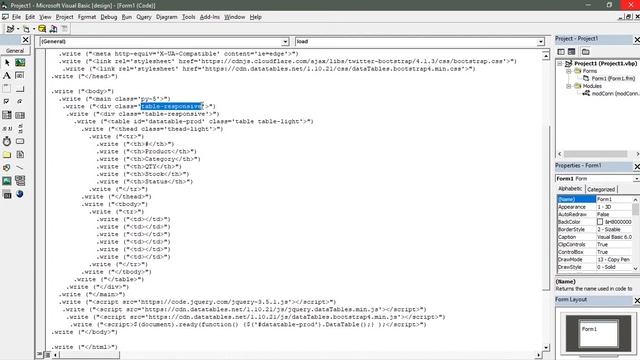
Task: Open the (General) object dropdown
Action: pos(285,42)
